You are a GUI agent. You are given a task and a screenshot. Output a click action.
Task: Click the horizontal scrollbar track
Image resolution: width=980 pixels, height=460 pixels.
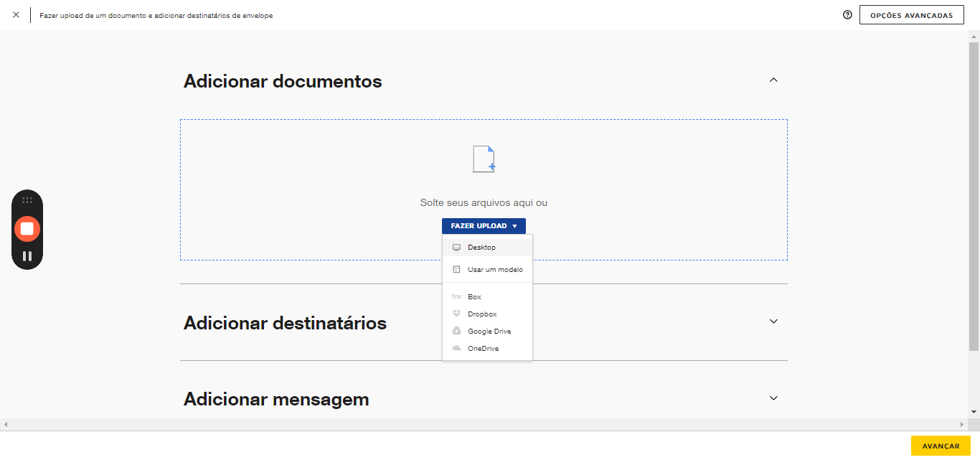484,424
